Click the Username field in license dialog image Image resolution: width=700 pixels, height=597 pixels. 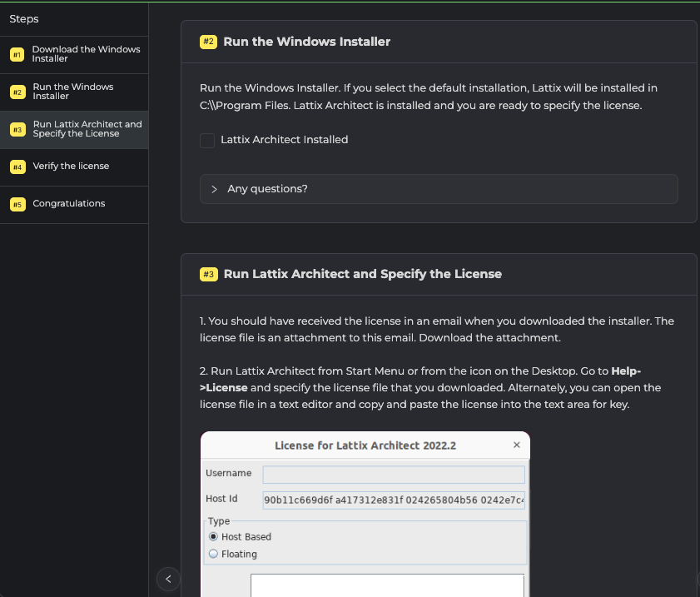pyautogui.click(x=394, y=475)
